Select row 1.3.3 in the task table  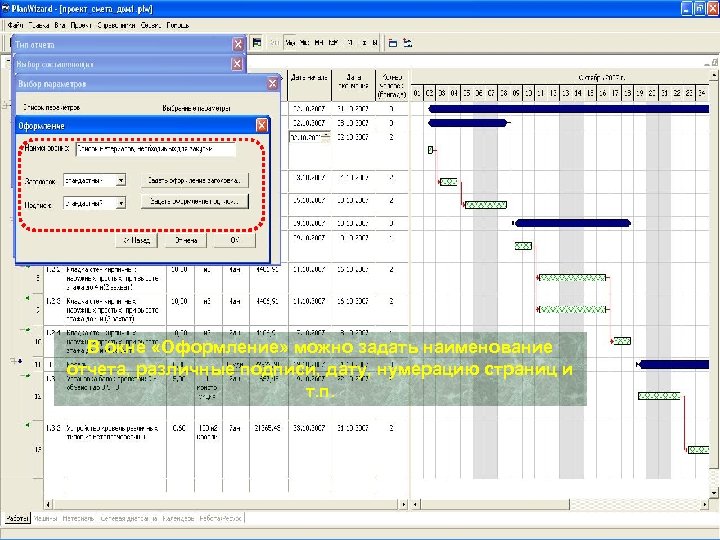point(226,448)
